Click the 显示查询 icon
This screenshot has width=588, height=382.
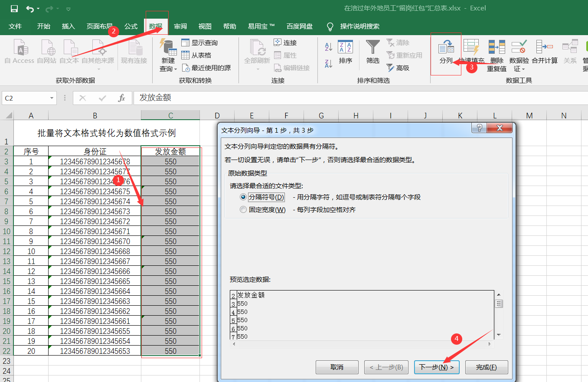pos(186,42)
